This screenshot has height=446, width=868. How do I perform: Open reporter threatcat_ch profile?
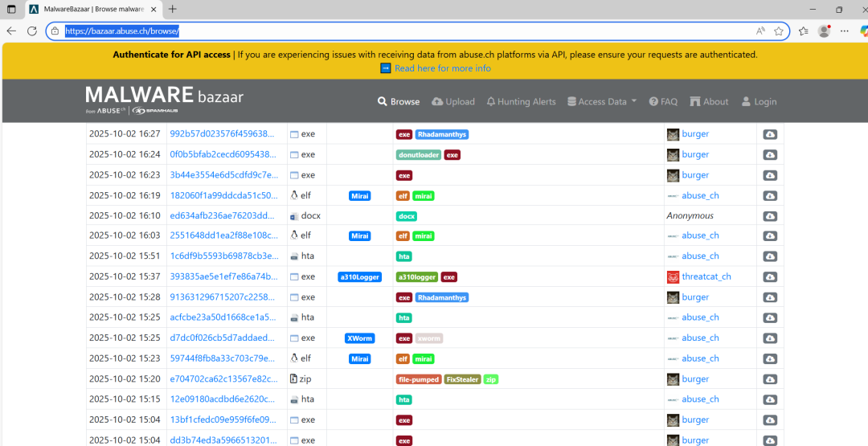click(706, 276)
